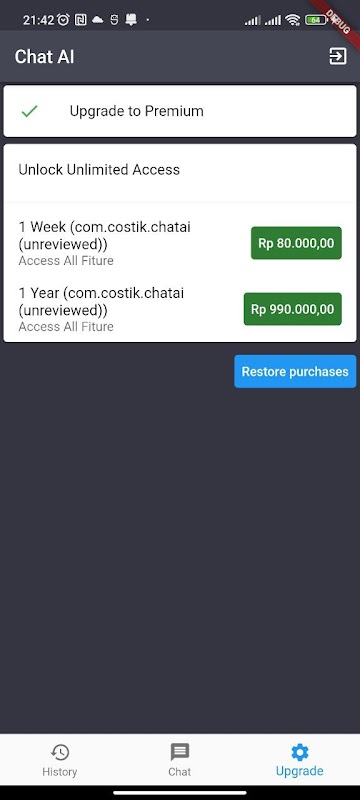Click the Restore purchases button
This screenshot has height=800, width=360.
(295, 371)
